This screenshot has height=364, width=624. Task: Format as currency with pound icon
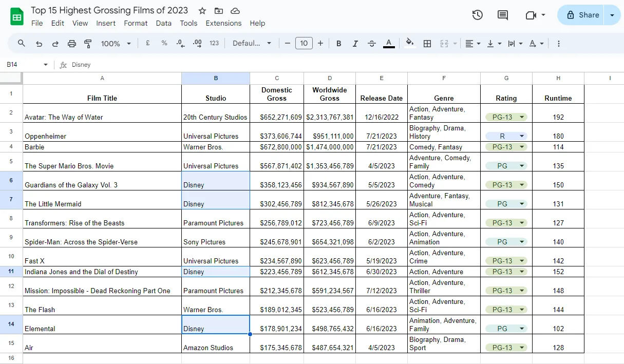[x=147, y=43]
